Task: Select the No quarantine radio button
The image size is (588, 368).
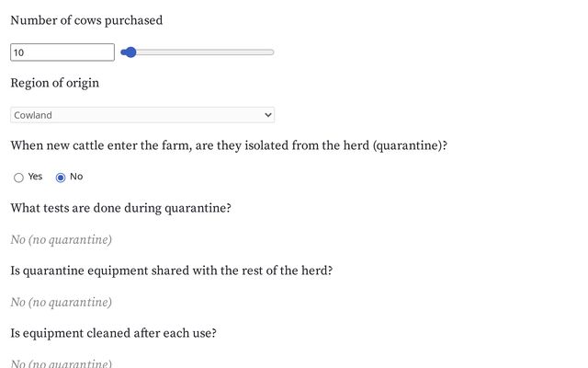Action: click(x=61, y=178)
